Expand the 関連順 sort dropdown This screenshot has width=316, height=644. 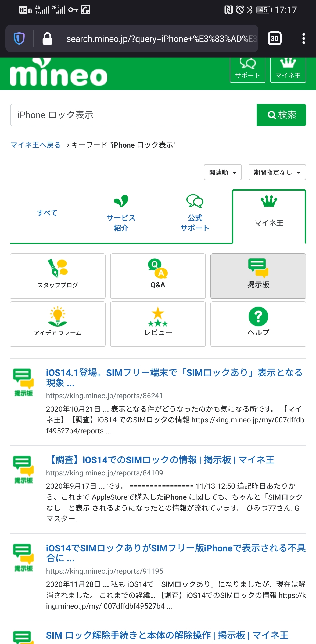[223, 172]
